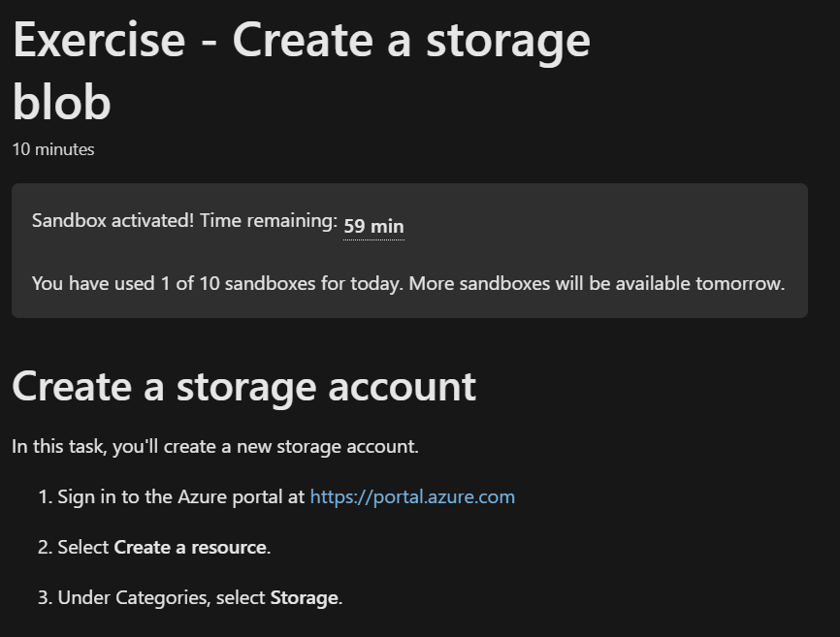Click the In this task intro paragraph

point(215,447)
